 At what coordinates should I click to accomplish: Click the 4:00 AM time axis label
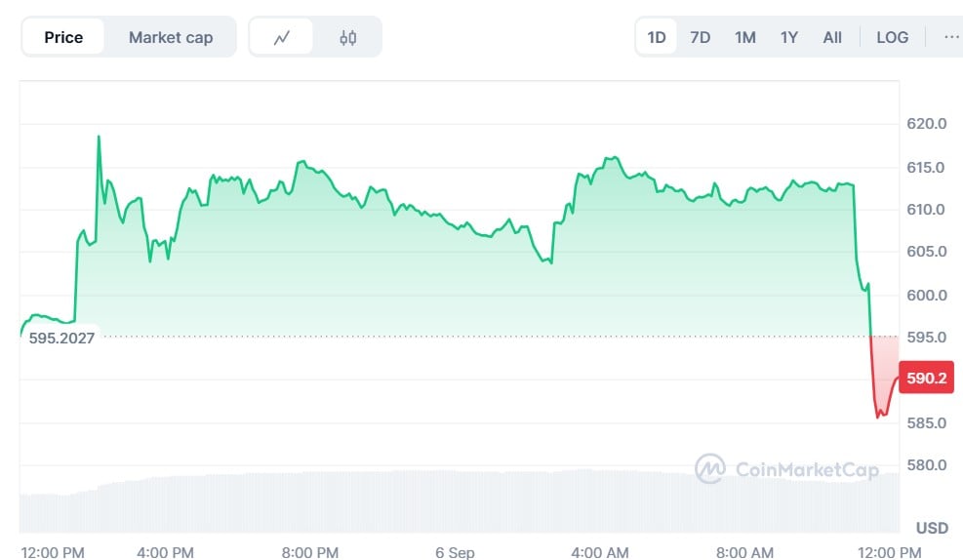click(x=599, y=552)
